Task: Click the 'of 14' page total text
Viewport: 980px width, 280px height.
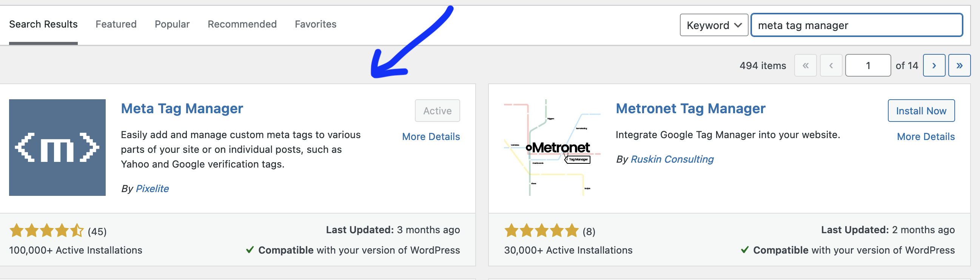Action: [x=907, y=66]
